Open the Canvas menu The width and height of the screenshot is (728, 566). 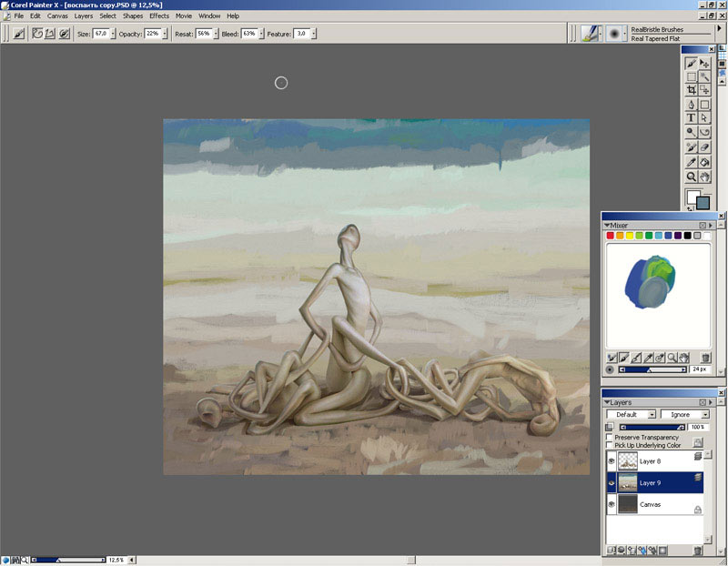(x=57, y=16)
